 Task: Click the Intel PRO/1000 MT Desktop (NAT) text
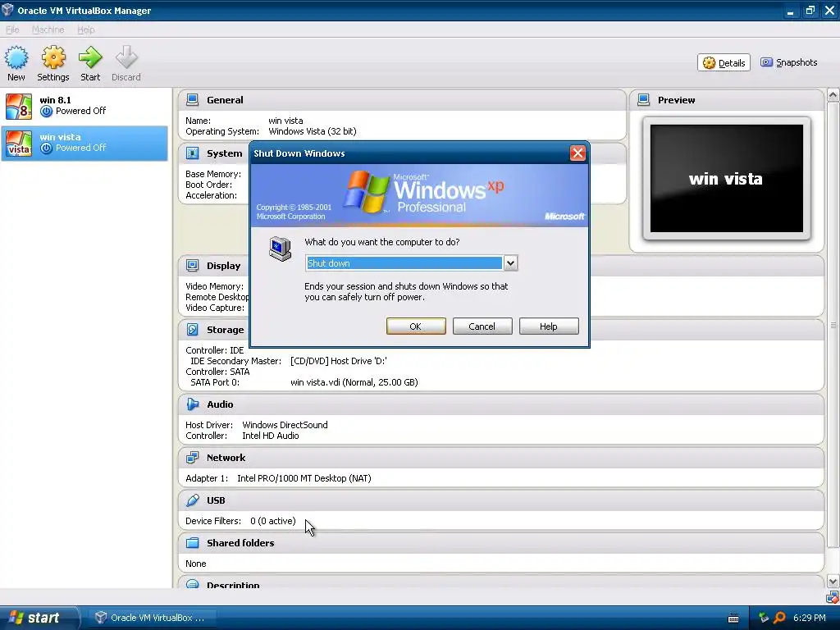[x=304, y=478]
